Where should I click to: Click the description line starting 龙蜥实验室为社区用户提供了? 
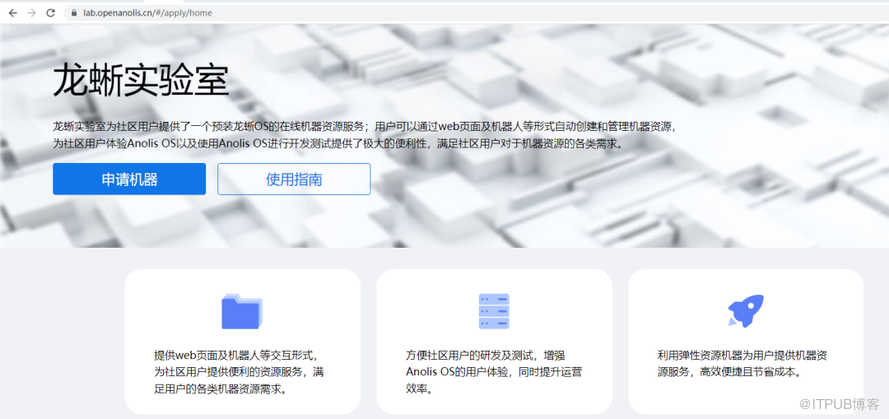365,127
